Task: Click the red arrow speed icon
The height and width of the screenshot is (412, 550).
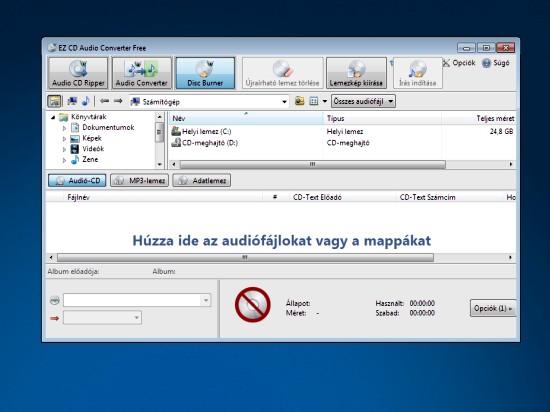Action: pos(55,318)
